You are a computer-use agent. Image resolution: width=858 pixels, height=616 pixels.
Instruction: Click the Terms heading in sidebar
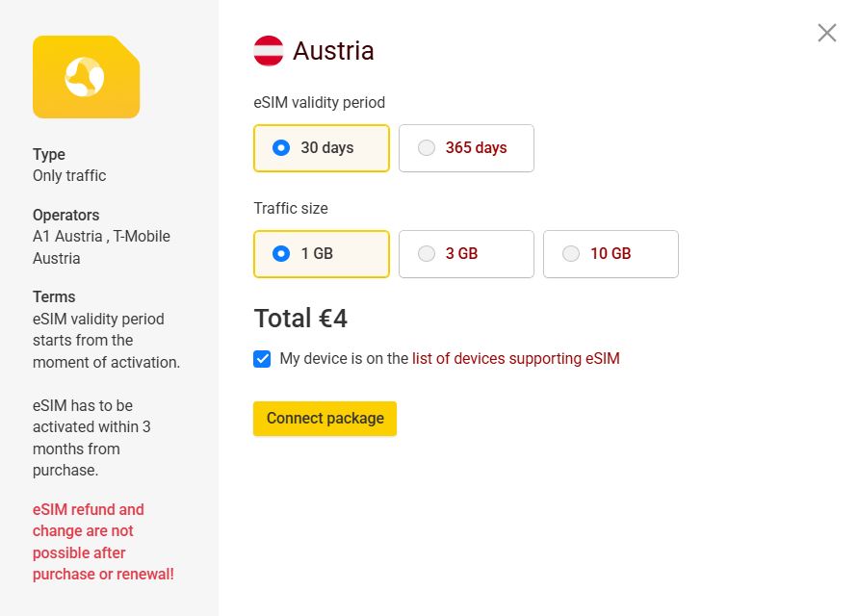[x=54, y=296]
